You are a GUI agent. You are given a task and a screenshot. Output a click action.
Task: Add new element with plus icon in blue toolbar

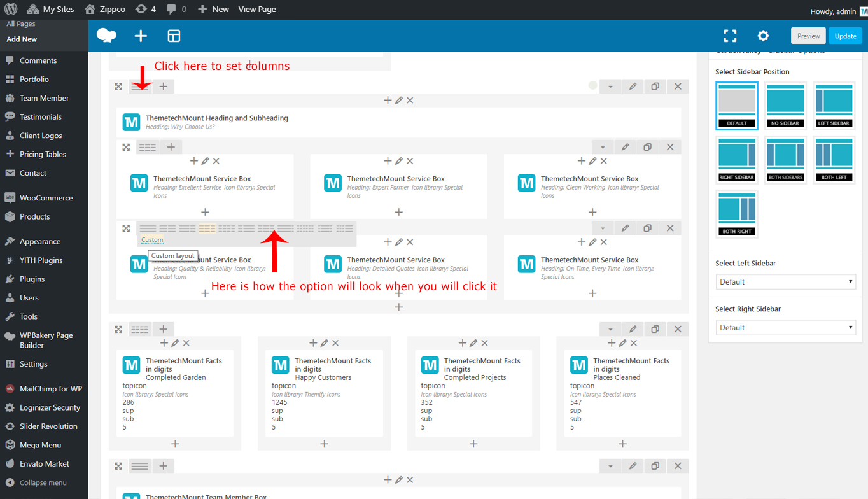(x=141, y=36)
